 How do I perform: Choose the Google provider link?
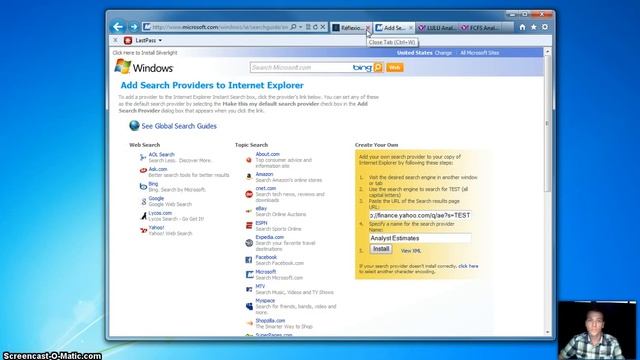point(156,198)
